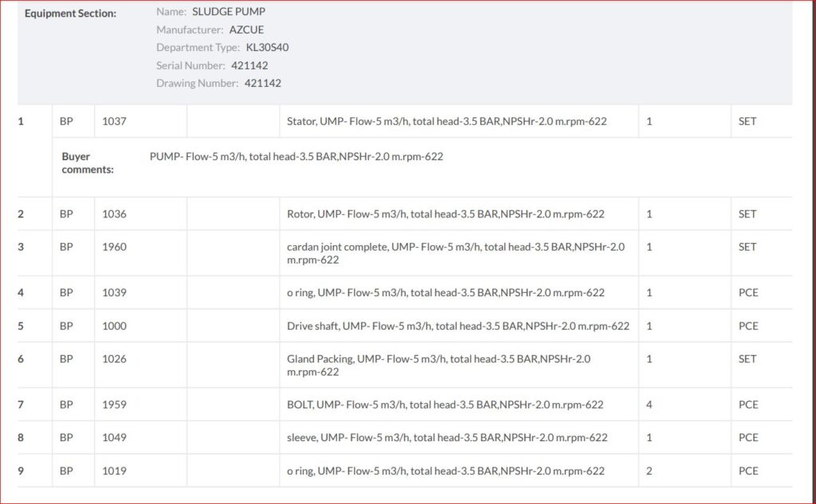Select the Rotor description in row 2

click(x=445, y=213)
